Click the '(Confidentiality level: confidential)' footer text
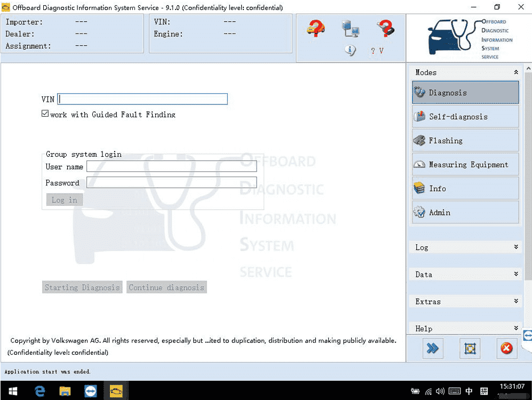532x400 pixels. coord(58,353)
